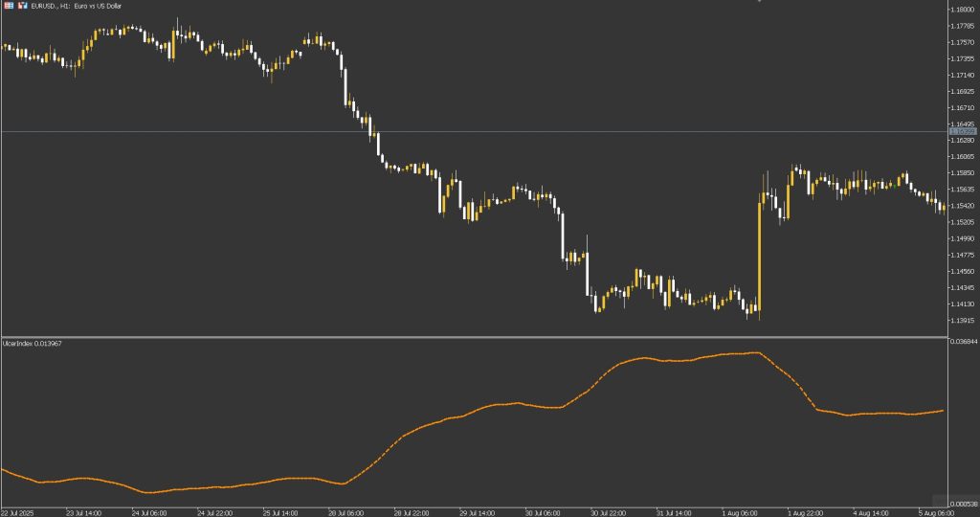Select the horizontal bid price line

[x=475, y=131]
